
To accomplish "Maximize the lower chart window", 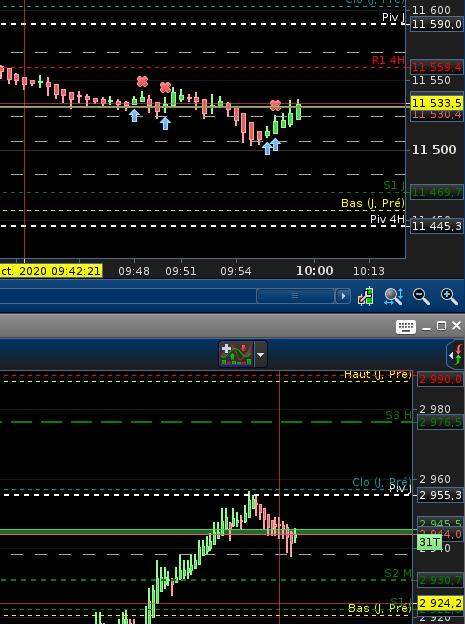I will (441, 326).
